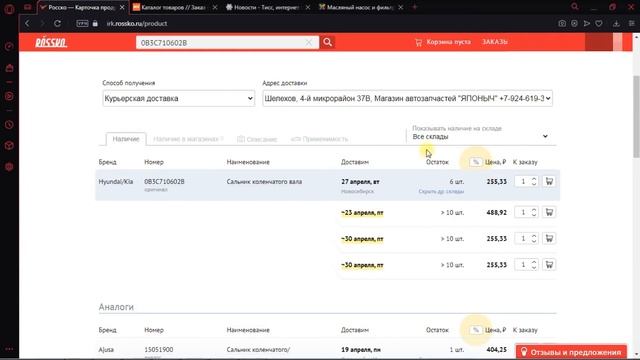
Task: Click the Аналоги section heading
Action: [x=116, y=307]
